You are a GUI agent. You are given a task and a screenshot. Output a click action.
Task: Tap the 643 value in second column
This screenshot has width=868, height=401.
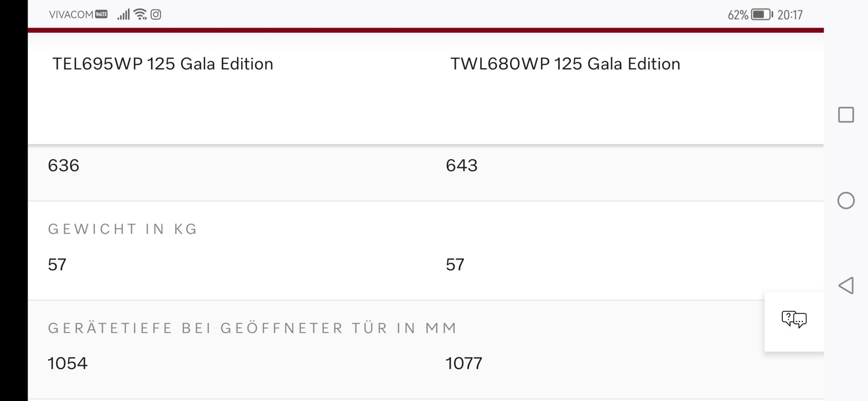pos(462,165)
